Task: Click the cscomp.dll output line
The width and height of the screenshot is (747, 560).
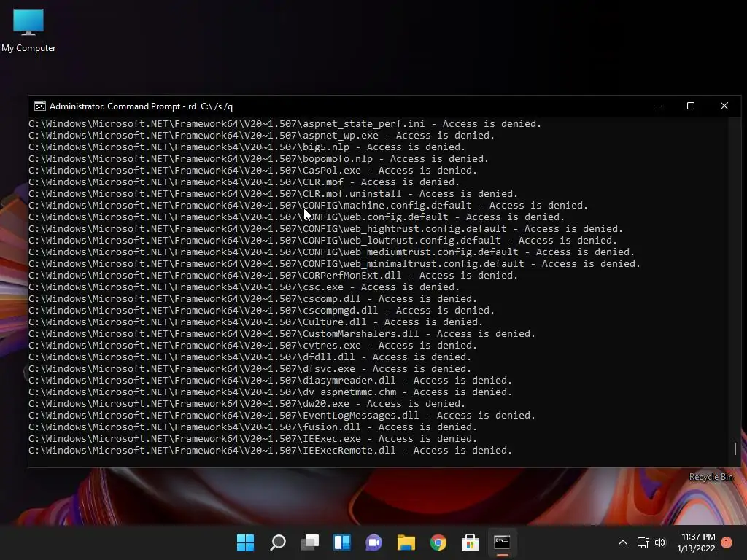Action: (x=253, y=298)
